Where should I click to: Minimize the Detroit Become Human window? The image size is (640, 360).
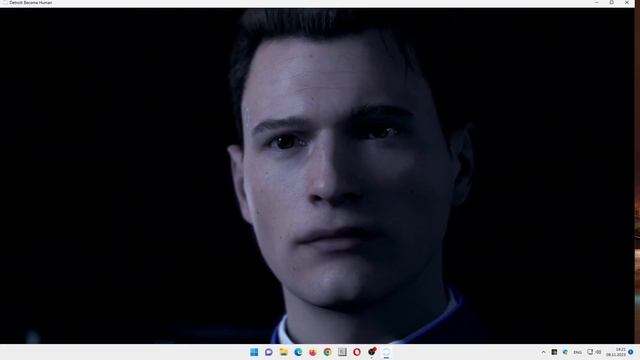[597, 2]
